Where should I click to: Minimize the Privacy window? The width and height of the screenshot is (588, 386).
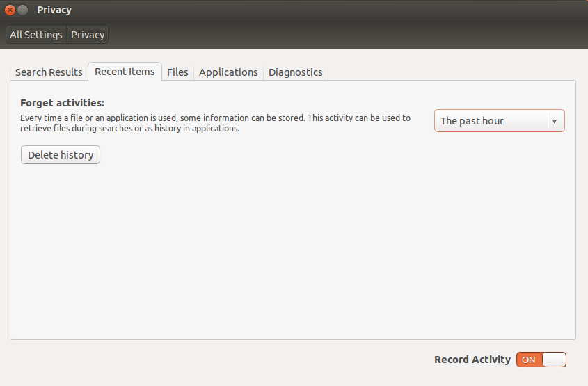tap(23, 10)
